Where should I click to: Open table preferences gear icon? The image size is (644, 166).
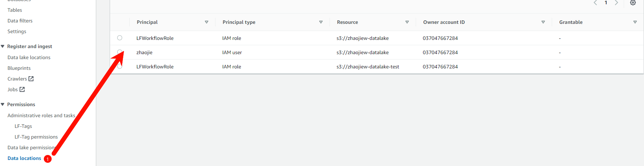(x=633, y=2)
